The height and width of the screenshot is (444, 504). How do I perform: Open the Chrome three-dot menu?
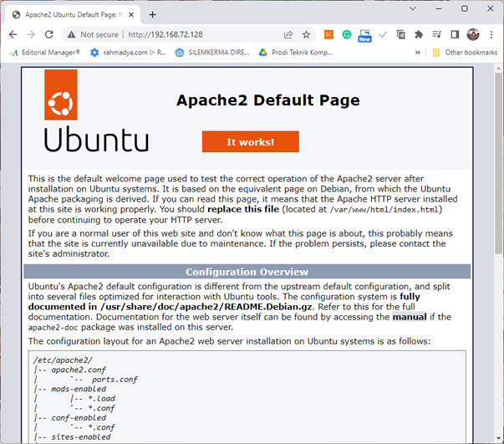[x=491, y=35]
